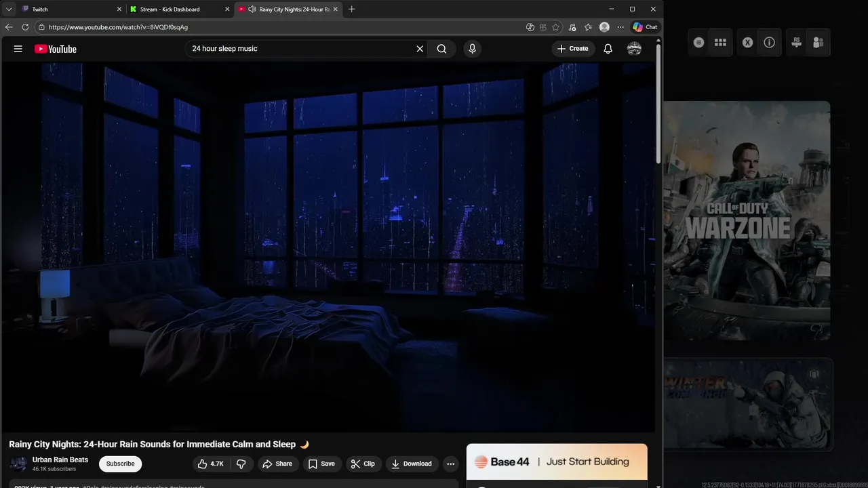The image size is (868, 488).
Task: Share the video
Action: (277, 464)
